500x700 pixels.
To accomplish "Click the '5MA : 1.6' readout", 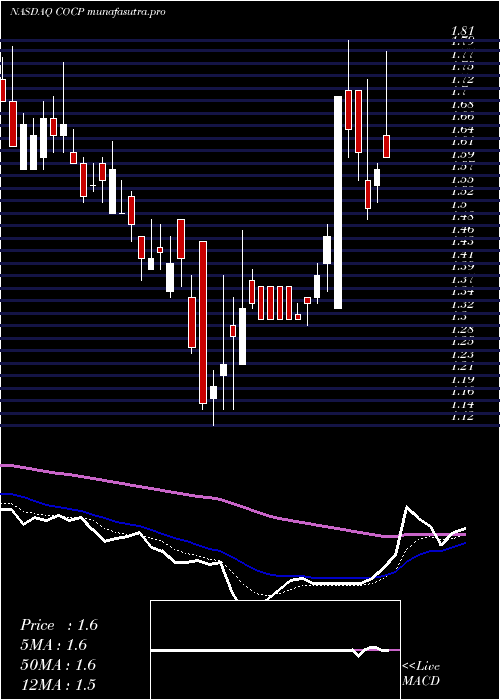I will [54, 645].
